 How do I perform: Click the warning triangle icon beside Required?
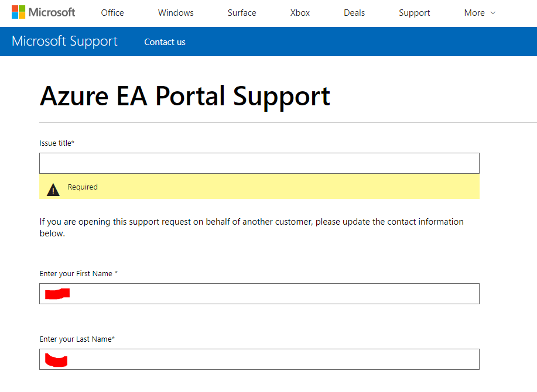(53, 190)
